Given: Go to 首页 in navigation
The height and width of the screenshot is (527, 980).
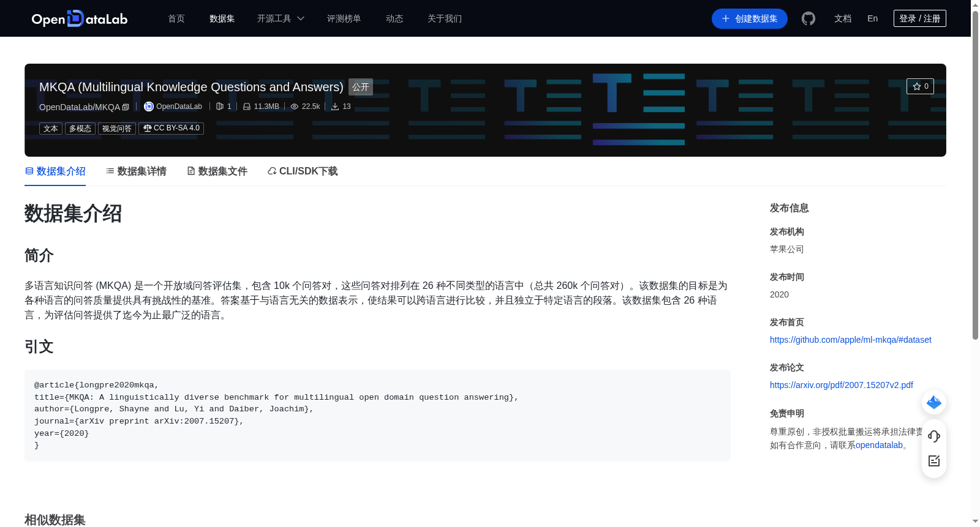Looking at the screenshot, I should tap(176, 18).
